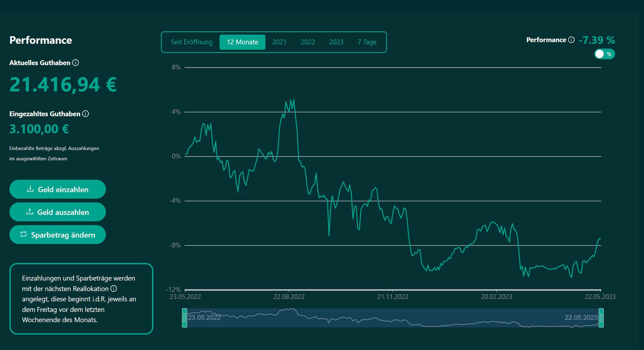
Task: Switch chart to year 2021
Action: 279,42
